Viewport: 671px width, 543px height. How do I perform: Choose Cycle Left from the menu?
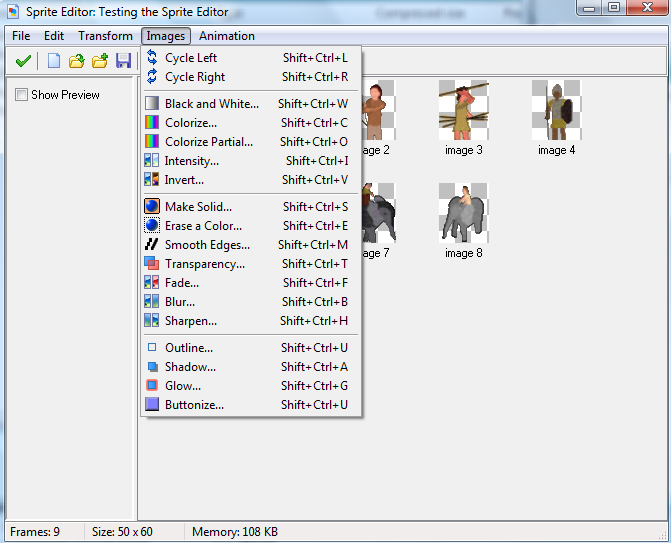click(x=251, y=57)
